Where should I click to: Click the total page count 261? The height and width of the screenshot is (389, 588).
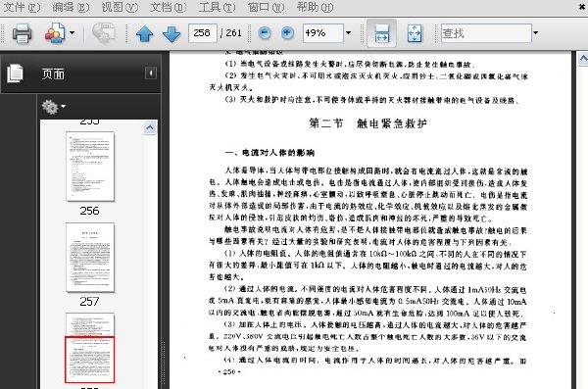[233, 33]
